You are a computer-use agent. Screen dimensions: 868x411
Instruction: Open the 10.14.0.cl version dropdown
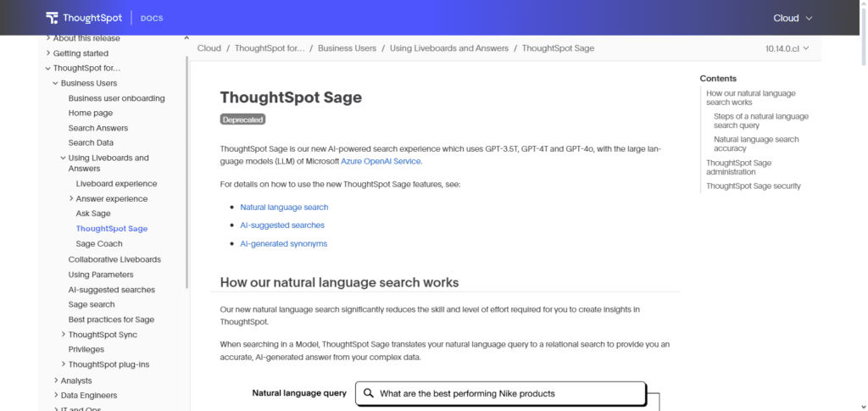787,48
